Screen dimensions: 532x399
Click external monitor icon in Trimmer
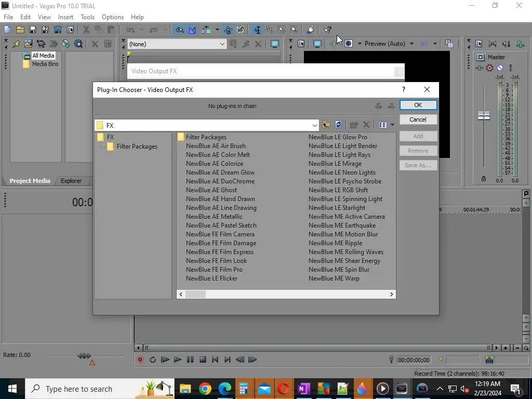pos(274,44)
